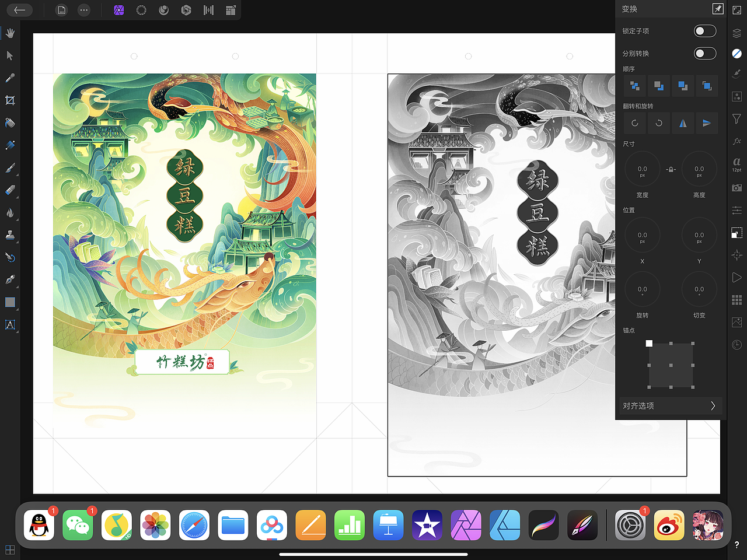
Task: Click the move-forward-one order button
Action: [683, 86]
